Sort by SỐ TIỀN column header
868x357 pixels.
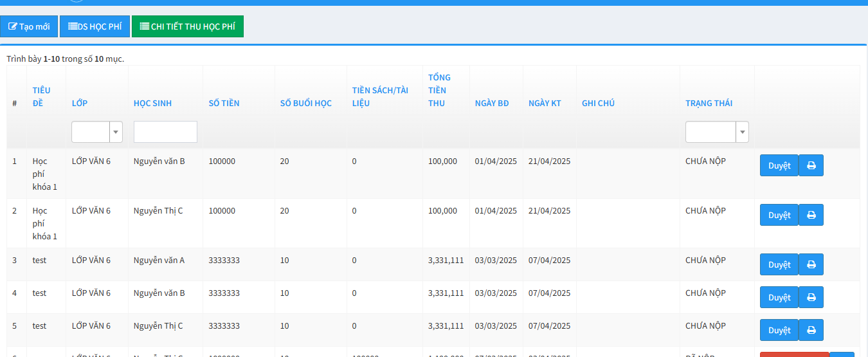[x=224, y=103]
